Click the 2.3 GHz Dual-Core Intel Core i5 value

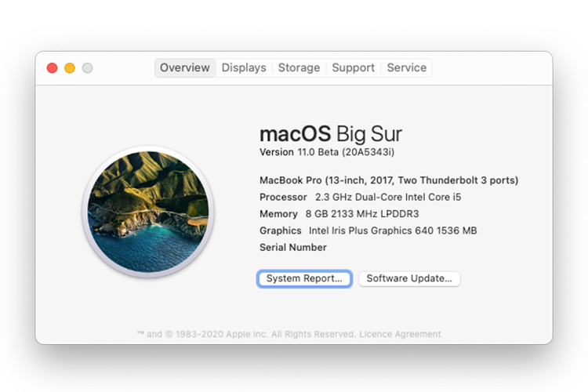(x=388, y=197)
